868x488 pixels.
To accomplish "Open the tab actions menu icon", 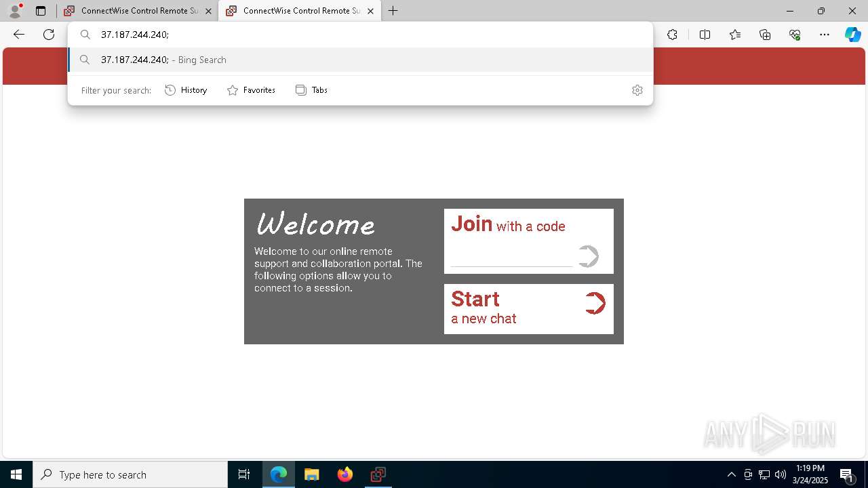I will 41,11.
